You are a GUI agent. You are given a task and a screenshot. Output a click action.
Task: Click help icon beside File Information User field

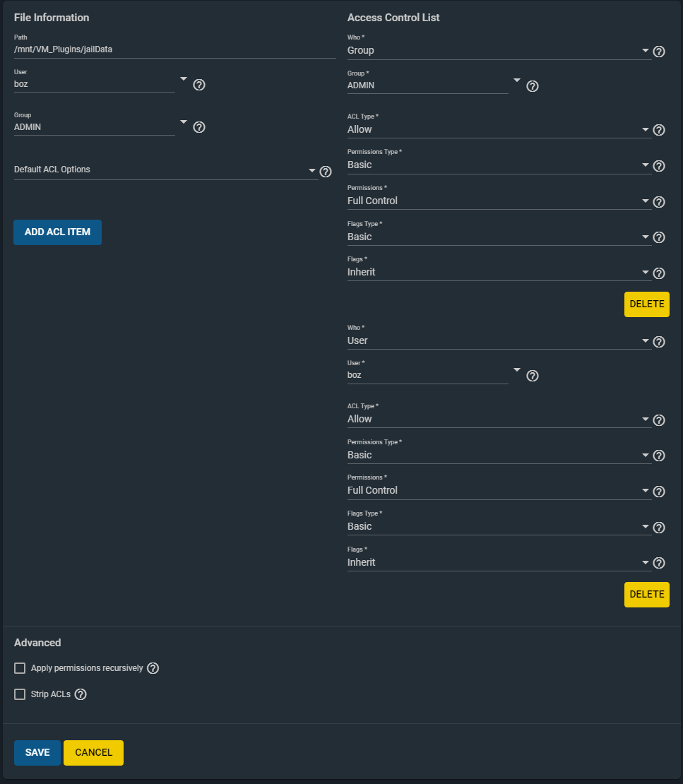tap(199, 85)
